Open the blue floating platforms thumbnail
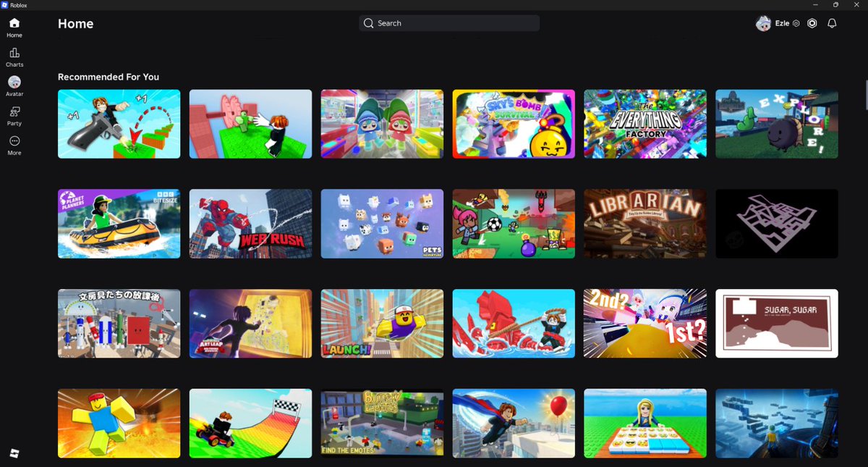Viewport: 868px width, 467px height. coord(777,424)
